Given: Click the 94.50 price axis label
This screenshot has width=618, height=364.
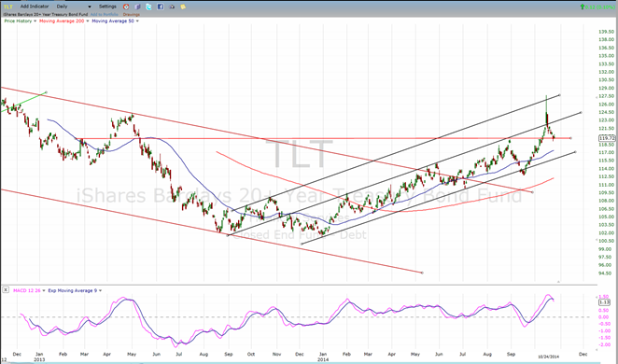Looking at the screenshot, I should (606, 273).
